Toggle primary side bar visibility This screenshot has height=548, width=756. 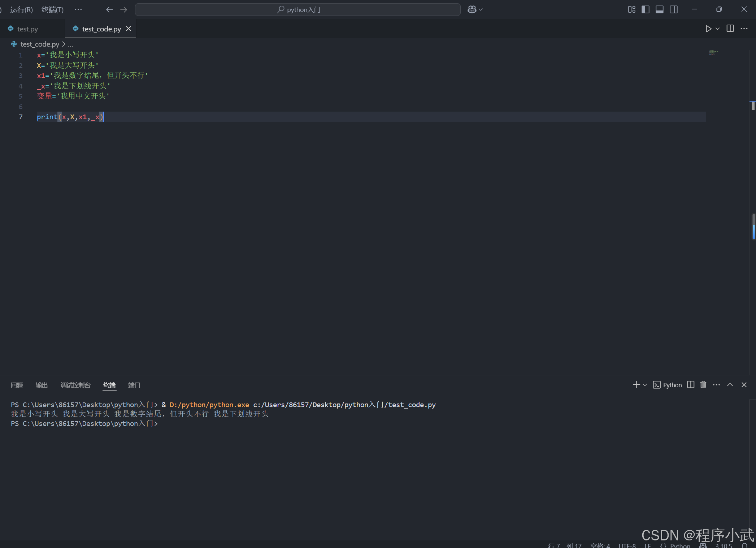click(646, 10)
